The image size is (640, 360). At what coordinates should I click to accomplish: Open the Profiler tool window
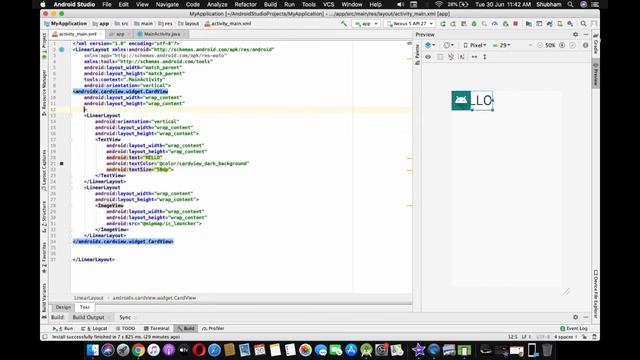213,328
